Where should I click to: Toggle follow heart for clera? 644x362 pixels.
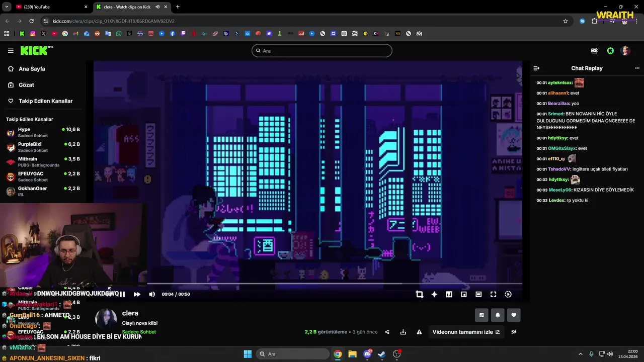(x=514, y=315)
